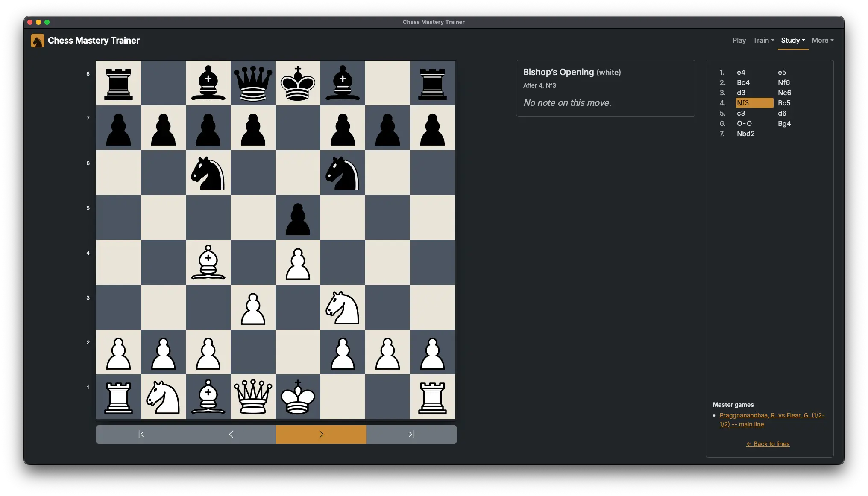
Task: Expand the Train dropdown menu
Action: pyautogui.click(x=763, y=40)
